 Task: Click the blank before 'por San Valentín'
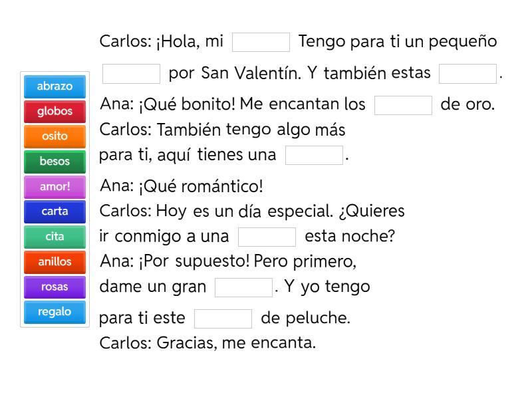point(131,73)
